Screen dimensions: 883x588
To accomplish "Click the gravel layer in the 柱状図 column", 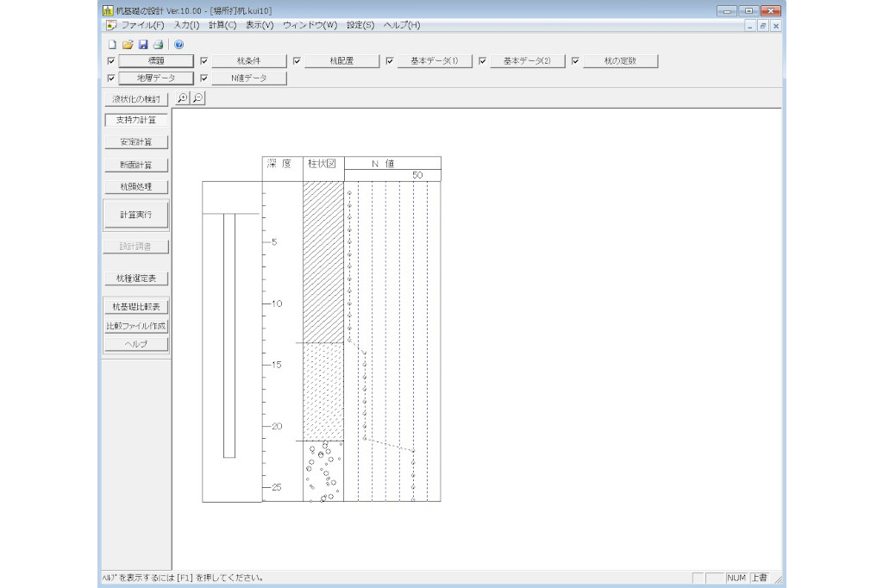I will pos(323,471).
